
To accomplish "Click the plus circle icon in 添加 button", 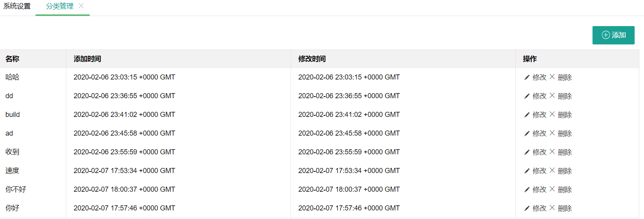I will pyautogui.click(x=606, y=35).
